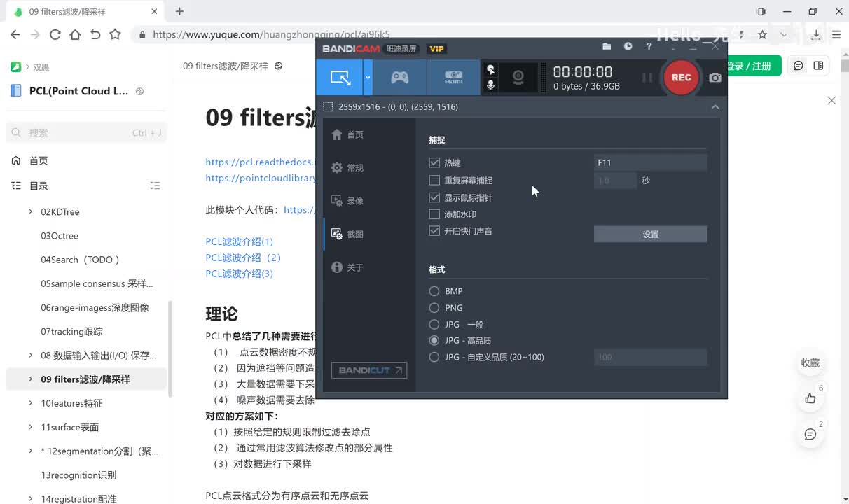Toggle catalog collapse icon next to 目录
The height and width of the screenshot is (504, 849).
coord(155,186)
